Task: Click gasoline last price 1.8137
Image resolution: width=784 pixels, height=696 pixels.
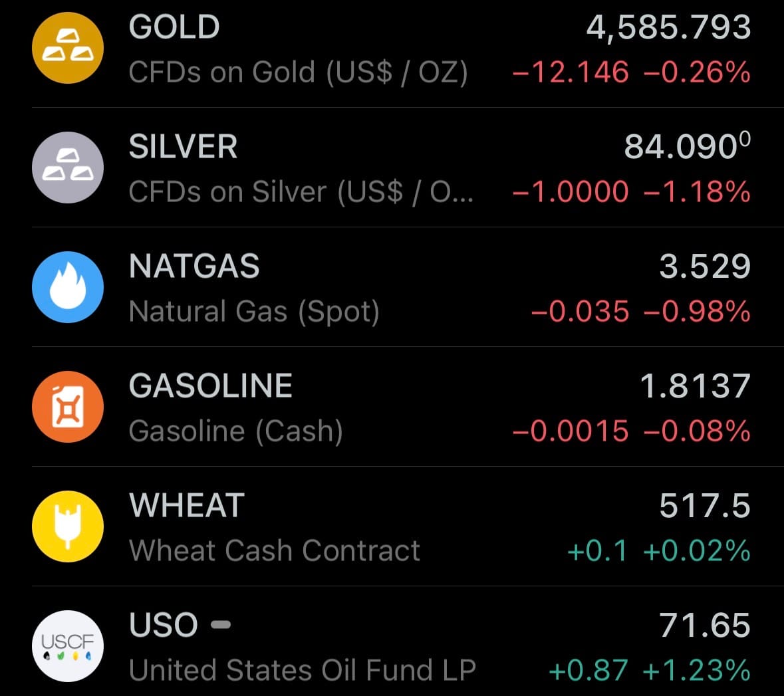Action: click(x=695, y=386)
